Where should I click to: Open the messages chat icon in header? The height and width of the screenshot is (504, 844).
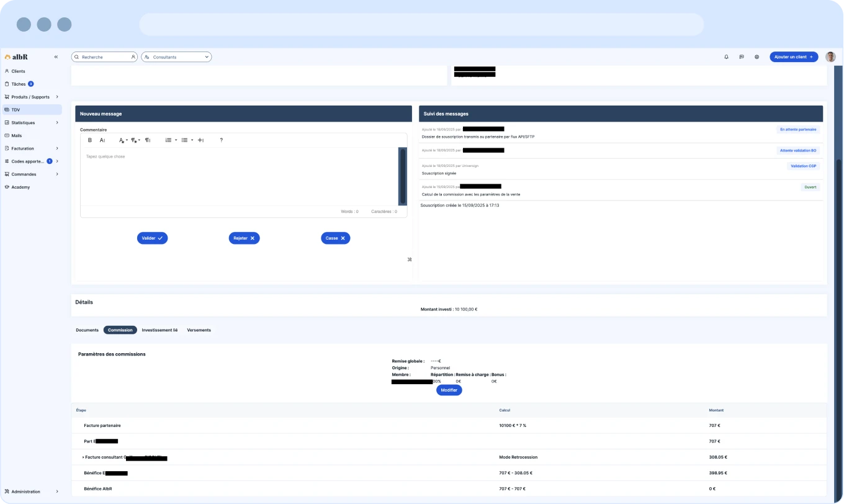pyautogui.click(x=742, y=57)
